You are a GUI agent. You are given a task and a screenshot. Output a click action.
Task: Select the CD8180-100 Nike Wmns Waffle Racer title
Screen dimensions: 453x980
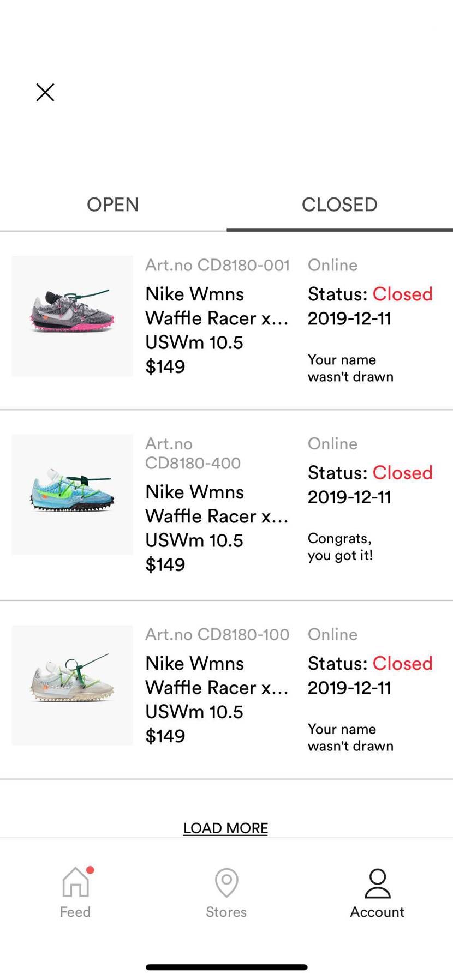[217, 675]
